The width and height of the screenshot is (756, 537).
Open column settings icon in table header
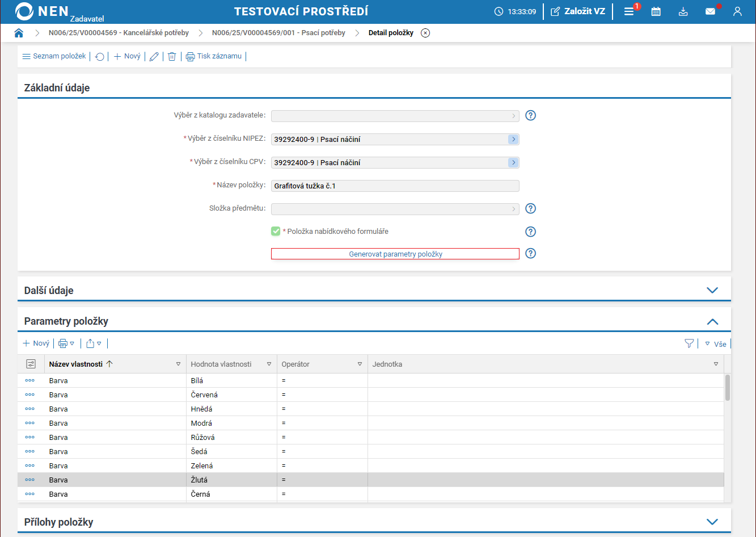point(31,364)
